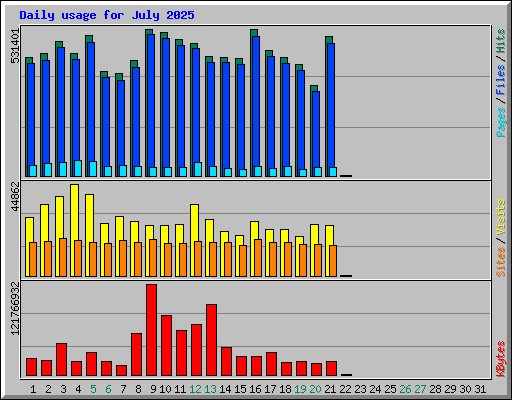512x400 pixels.
Task: Click the red KBytes bar for day 3
Action: [x=61, y=359]
